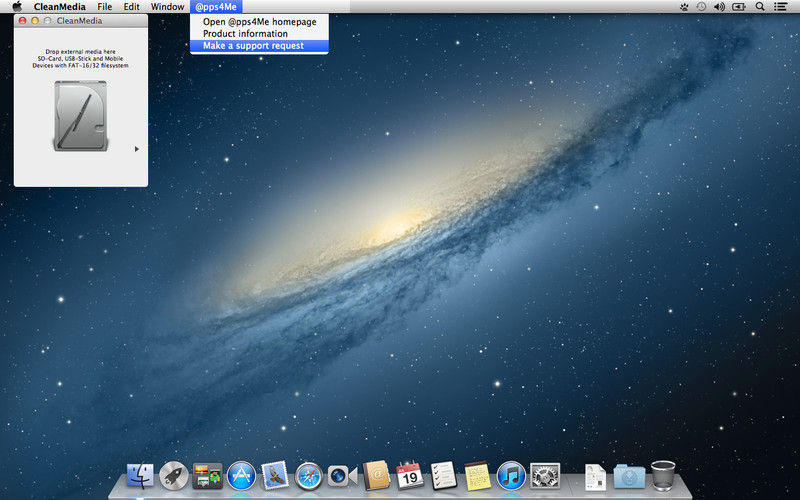Open Reminders checklist icon

point(443,476)
